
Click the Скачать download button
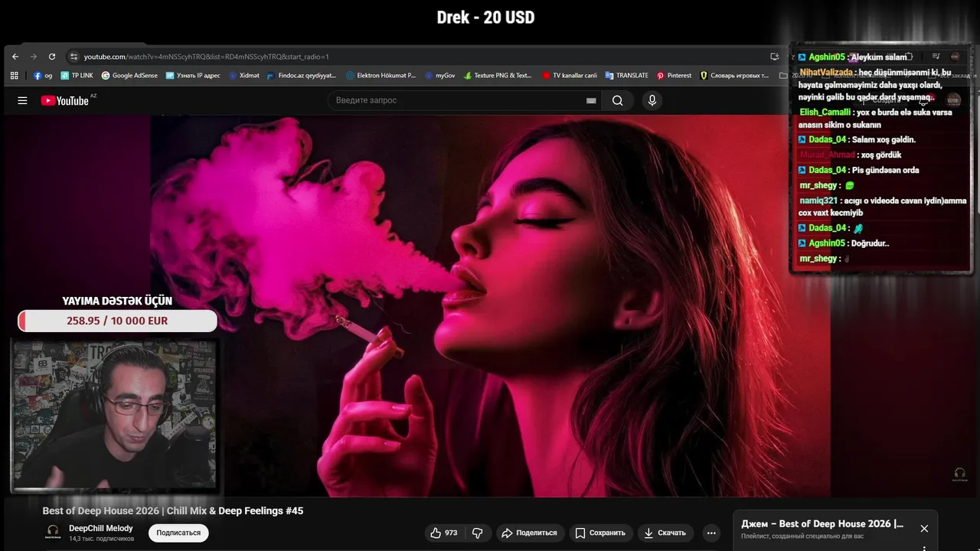tap(665, 533)
